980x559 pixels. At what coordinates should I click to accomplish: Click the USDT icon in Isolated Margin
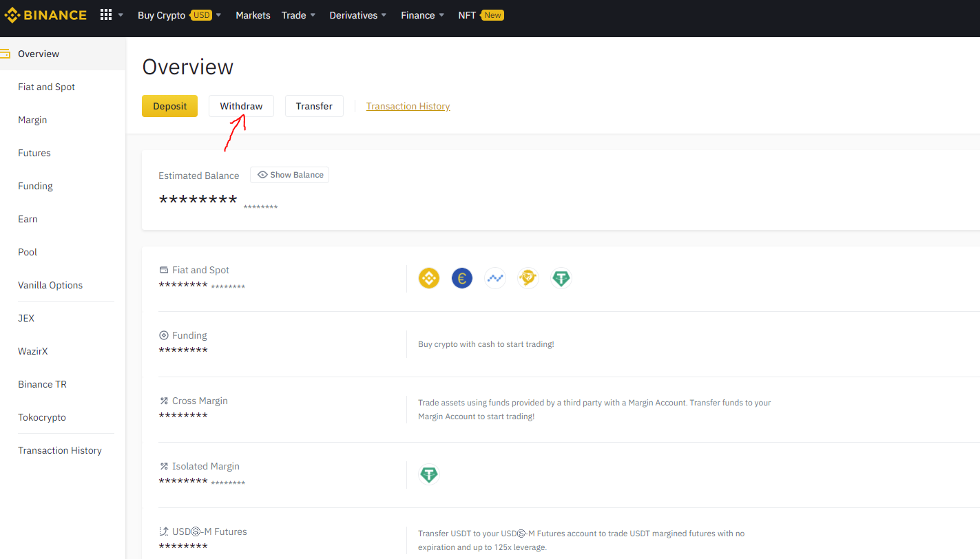429,474
